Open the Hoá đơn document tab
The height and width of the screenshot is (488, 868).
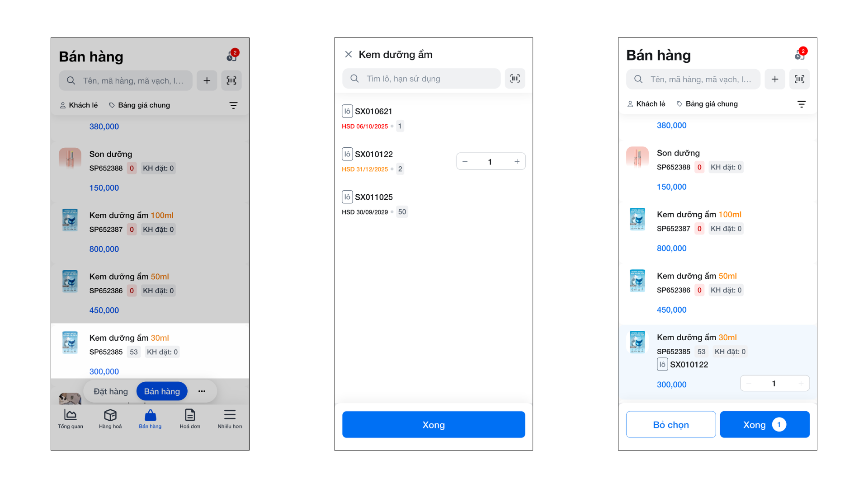190,418
